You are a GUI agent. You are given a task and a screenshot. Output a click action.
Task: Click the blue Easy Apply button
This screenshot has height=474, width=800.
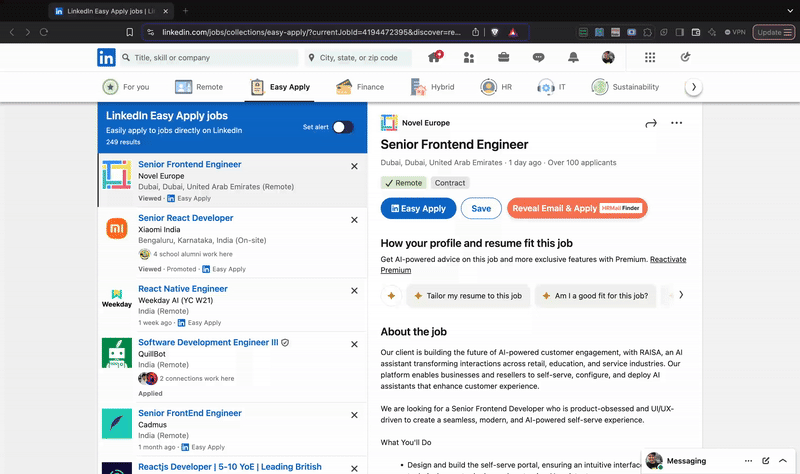[418, 208]
